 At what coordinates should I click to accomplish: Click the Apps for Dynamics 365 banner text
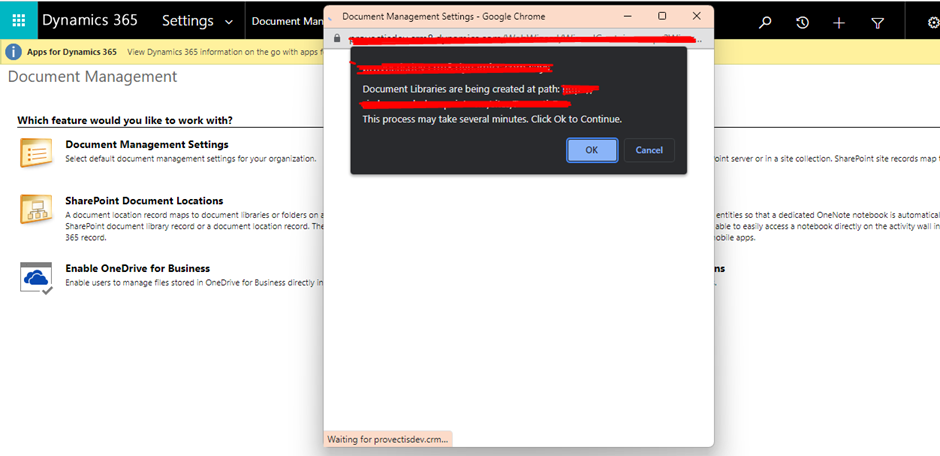tap(72, 52)
